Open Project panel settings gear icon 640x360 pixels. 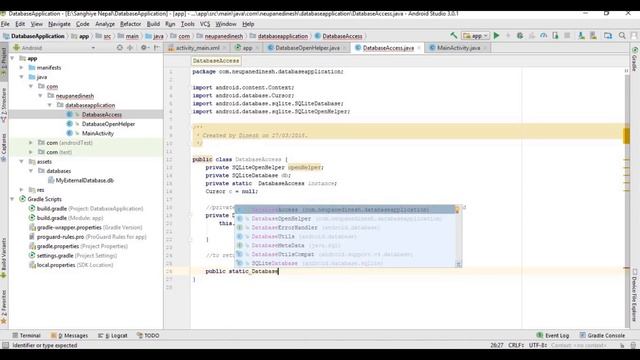144,47
